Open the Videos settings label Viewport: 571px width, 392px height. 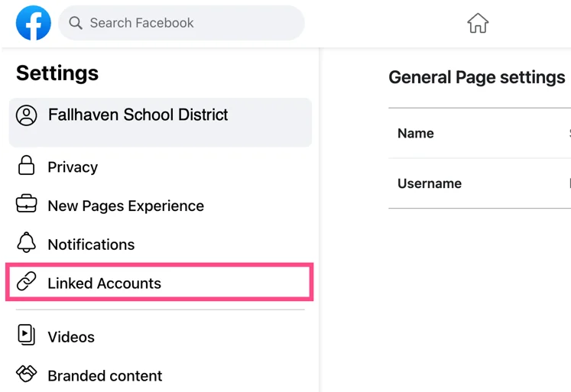point(71,337)
